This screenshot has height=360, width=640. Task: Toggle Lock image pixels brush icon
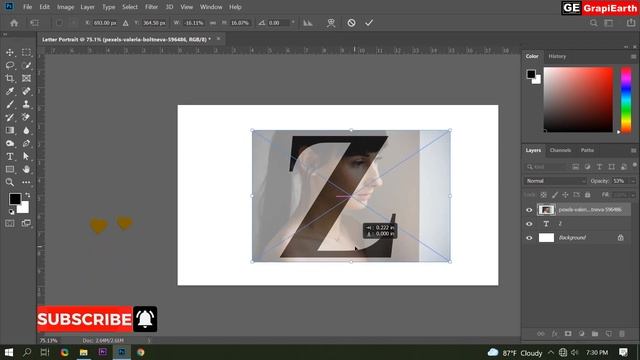[x=555, y=195]
